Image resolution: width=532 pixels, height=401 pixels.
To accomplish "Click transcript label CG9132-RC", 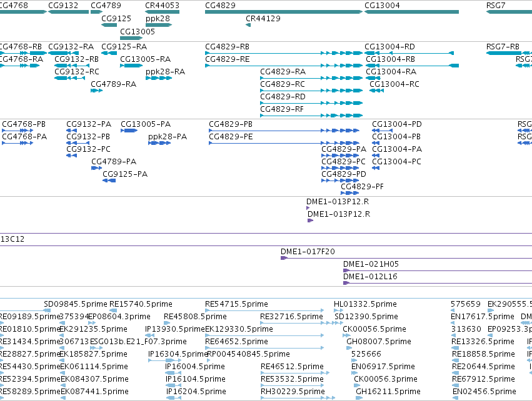I will tap(77, 72).
